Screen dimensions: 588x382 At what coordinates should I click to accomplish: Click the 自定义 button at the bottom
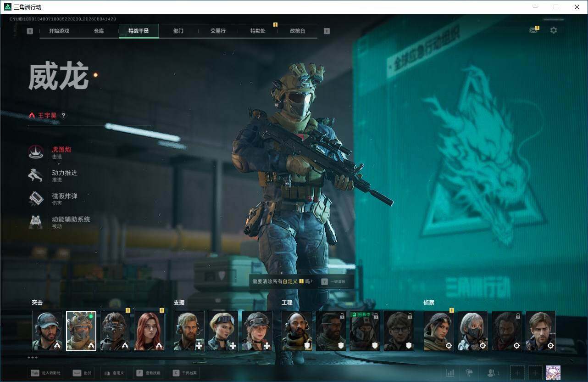pyautogui.click(x=113, y=373)
